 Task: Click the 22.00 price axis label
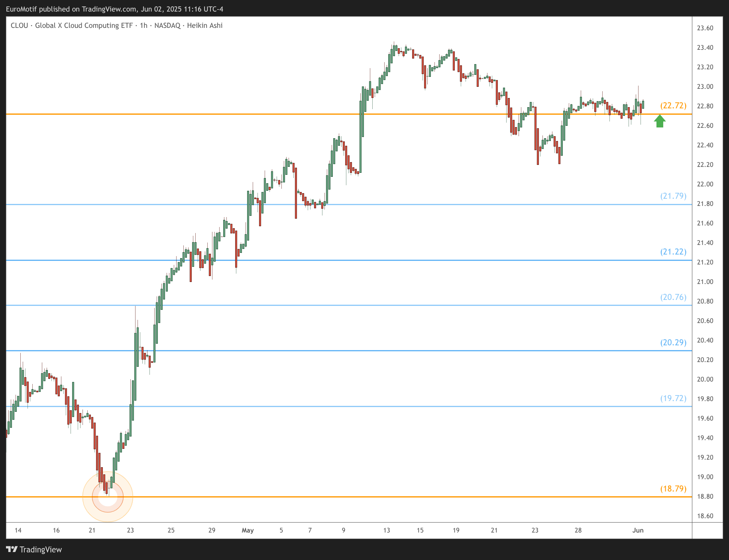pyautogui.click(x=705, y=184)
